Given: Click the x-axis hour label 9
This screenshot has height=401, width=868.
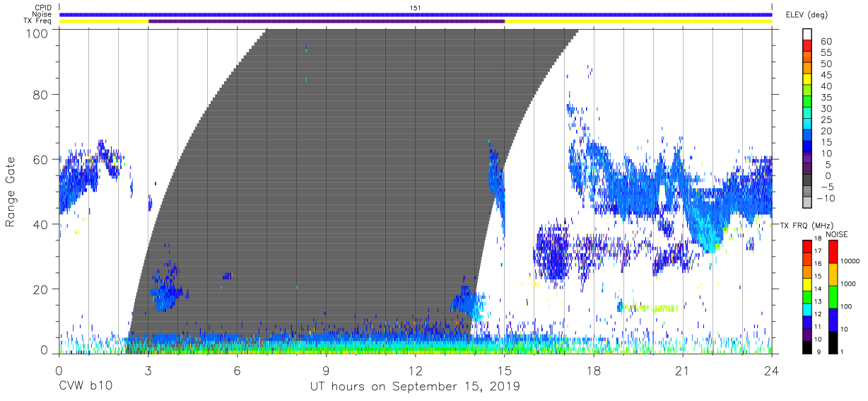Looking at the screenshot, I should pyautogui.click(x=326, y=371).
